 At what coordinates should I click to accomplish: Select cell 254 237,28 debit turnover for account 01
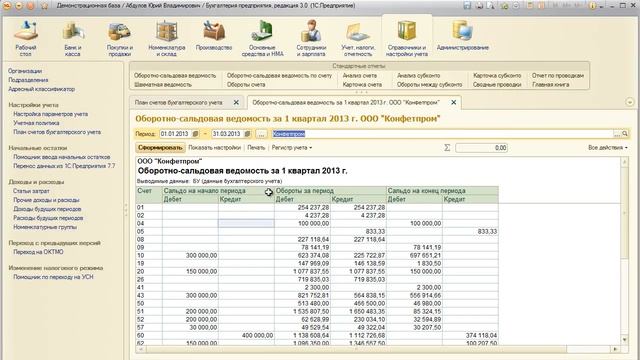302,207
